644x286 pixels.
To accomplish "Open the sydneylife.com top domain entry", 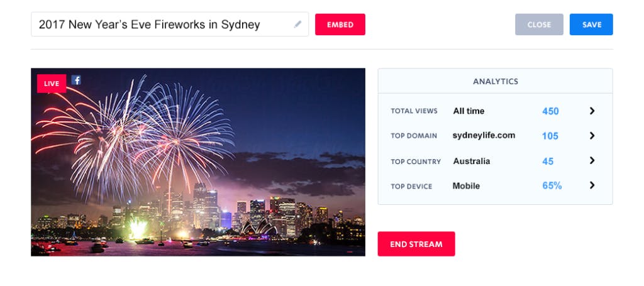I will pos(484,135).
